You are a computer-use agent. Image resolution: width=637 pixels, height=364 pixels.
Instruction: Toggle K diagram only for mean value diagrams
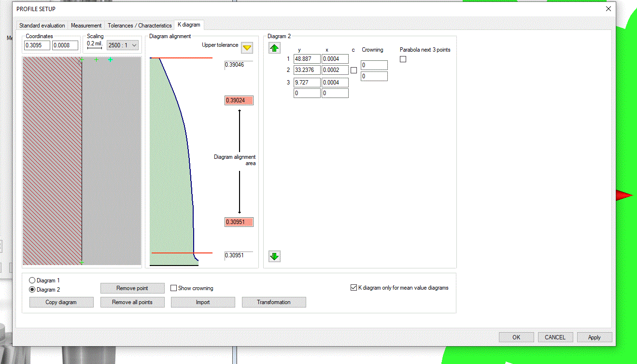click(354, 288)
